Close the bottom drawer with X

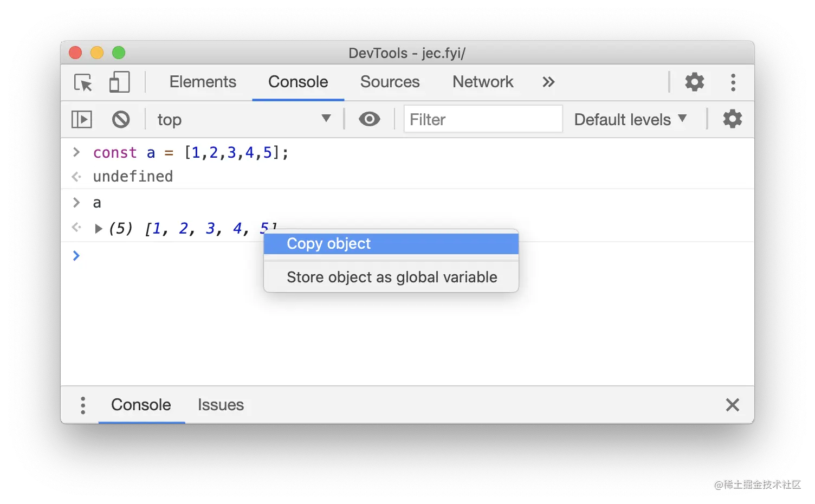pyautogui.click(x=732, y=405)
